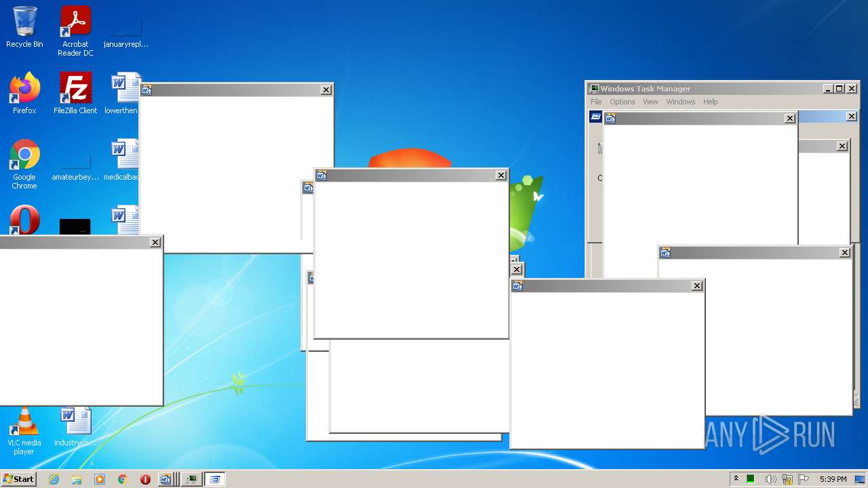Launch VLC media player shortcut

click(24, 431)
